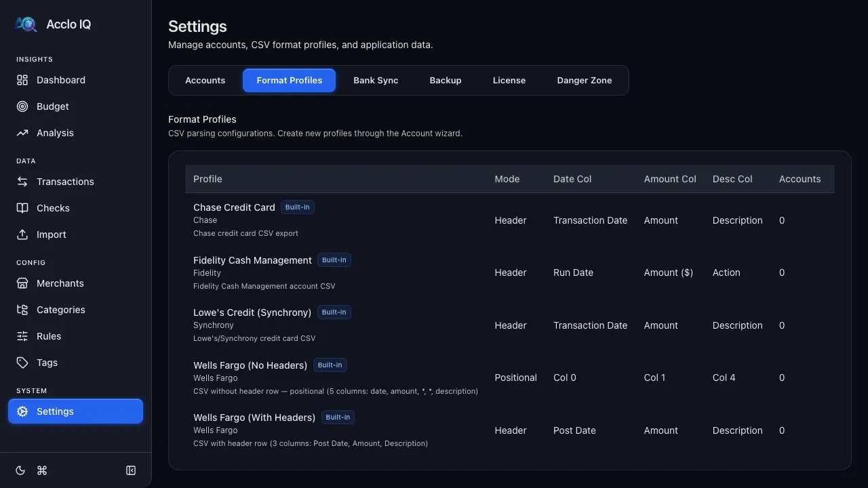Navigate to Budget page
868x488 pixels.
tap(75, 106)
